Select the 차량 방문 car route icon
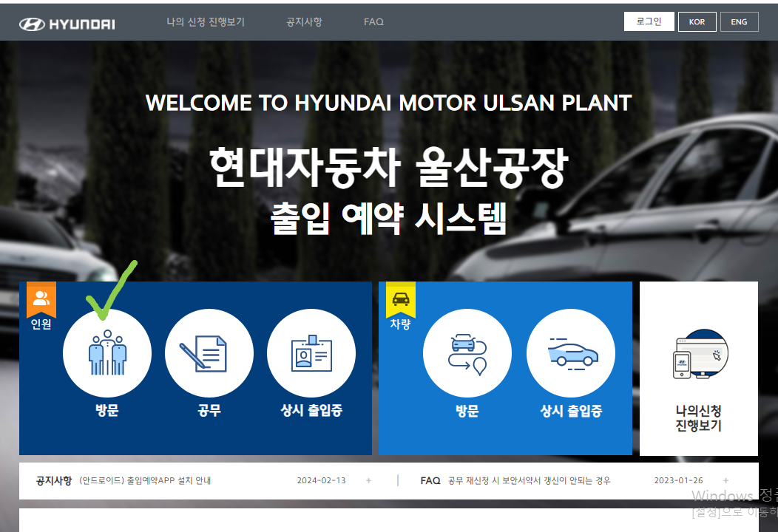Viewport: 778px width, 532px height. [467, 353]
